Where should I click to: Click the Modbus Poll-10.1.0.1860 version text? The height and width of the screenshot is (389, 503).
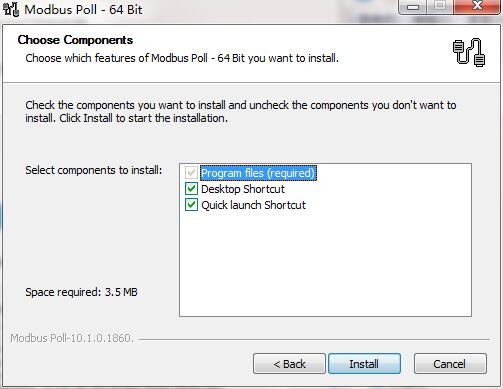click(72, 338)
